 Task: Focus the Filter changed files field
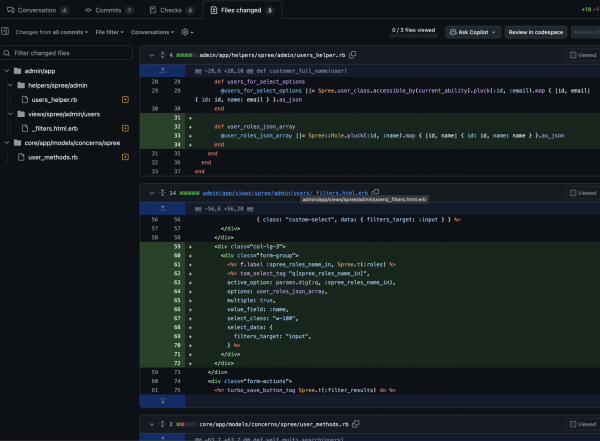(67, 53)
